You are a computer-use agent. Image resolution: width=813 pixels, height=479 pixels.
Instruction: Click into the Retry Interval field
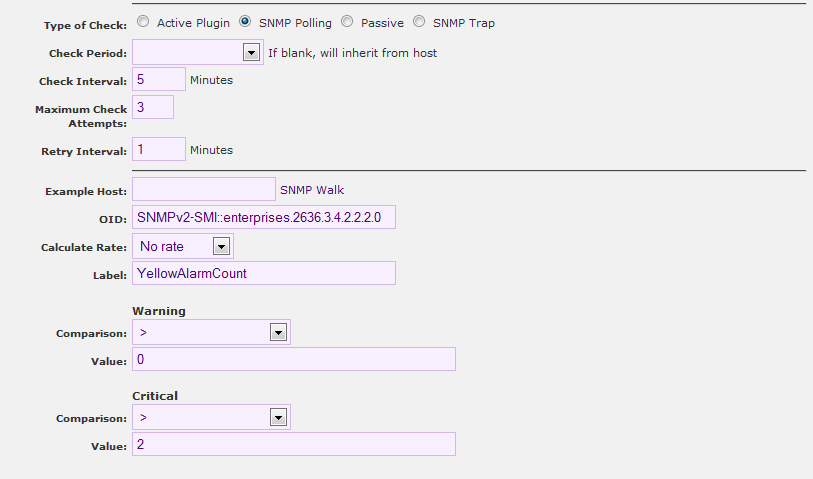pyautogui.click(x=158, y=150)
